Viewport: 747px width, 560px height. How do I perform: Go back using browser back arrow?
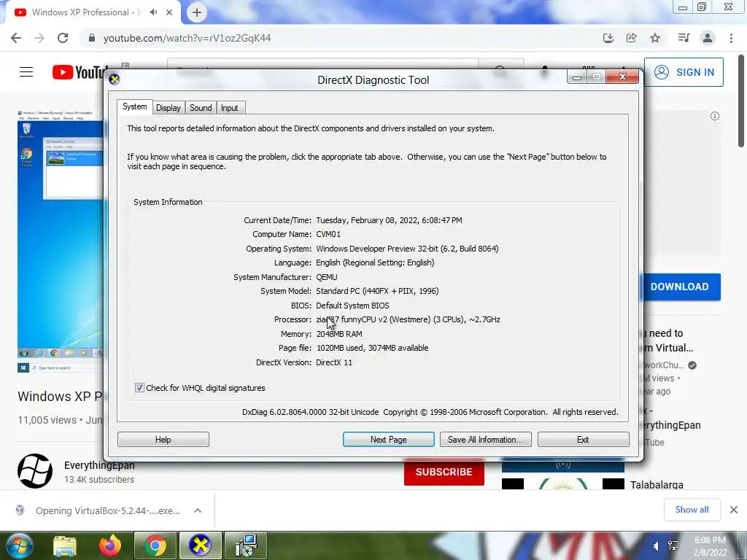point(16,38)
